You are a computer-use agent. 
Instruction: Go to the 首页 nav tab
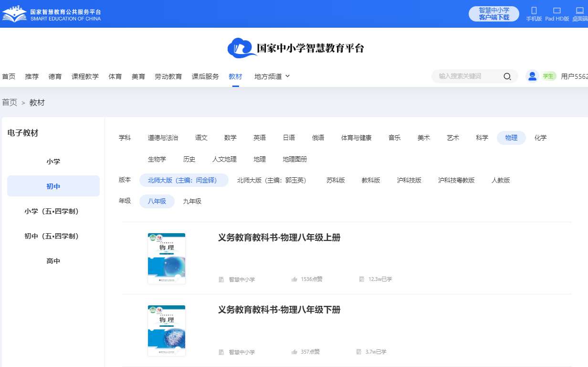coord(9,76)
